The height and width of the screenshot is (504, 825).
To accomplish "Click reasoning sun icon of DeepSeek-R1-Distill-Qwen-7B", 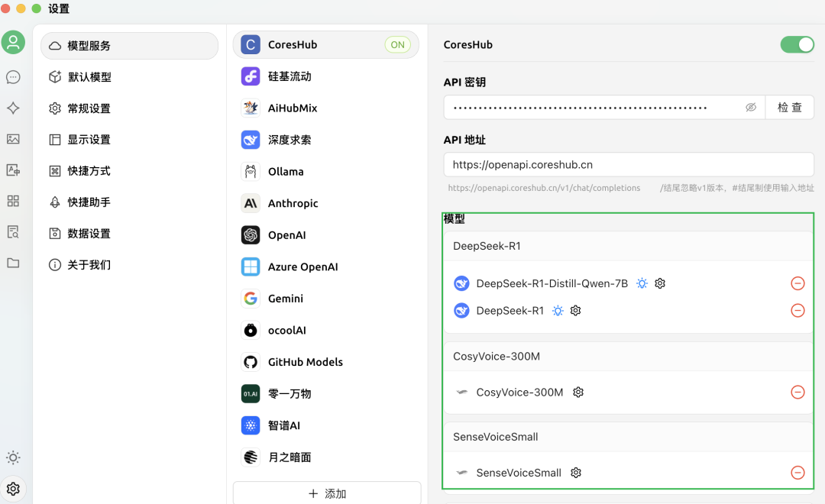I will 642,283.
